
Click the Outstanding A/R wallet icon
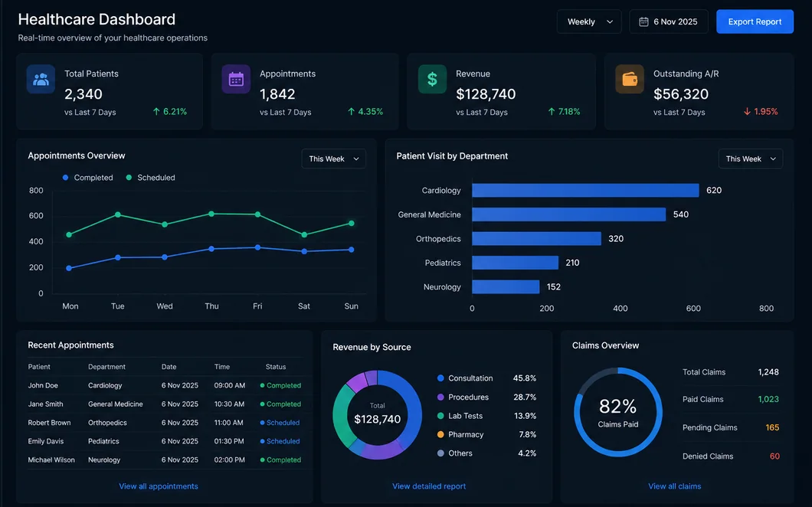point(630,79)
